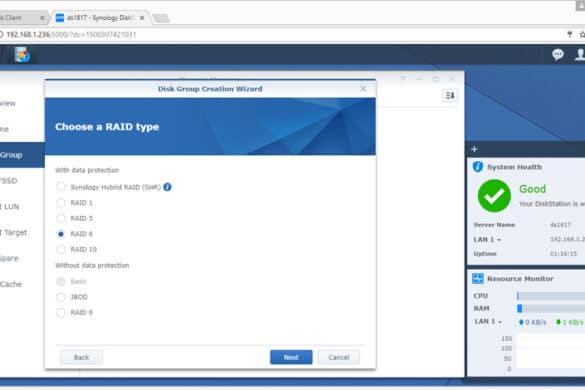Select the Target sidebar item
585x390 pixels.
coord(22,233)
